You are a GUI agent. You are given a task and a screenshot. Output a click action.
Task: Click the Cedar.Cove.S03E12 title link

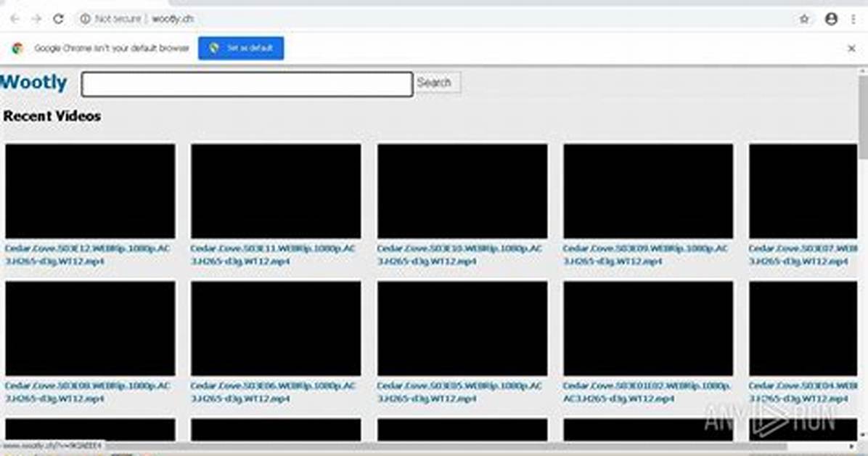point(88,254)
